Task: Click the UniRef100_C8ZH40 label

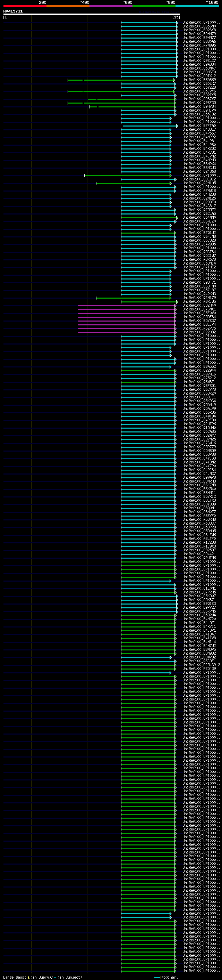Action: click(199, 305)
